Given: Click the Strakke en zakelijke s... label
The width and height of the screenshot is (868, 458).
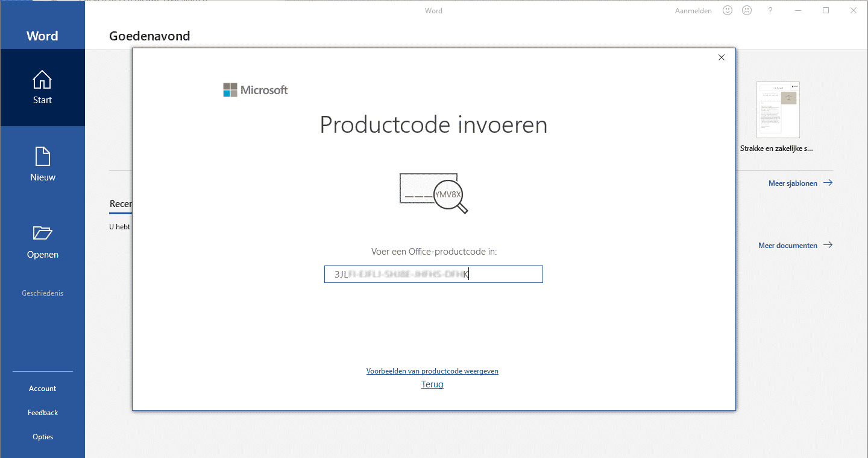Looking at the screenshot, I should point(777,148).
